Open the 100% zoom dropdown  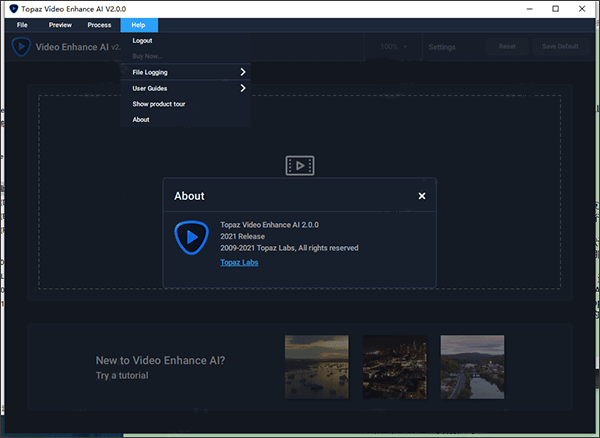tap(394, 47)
